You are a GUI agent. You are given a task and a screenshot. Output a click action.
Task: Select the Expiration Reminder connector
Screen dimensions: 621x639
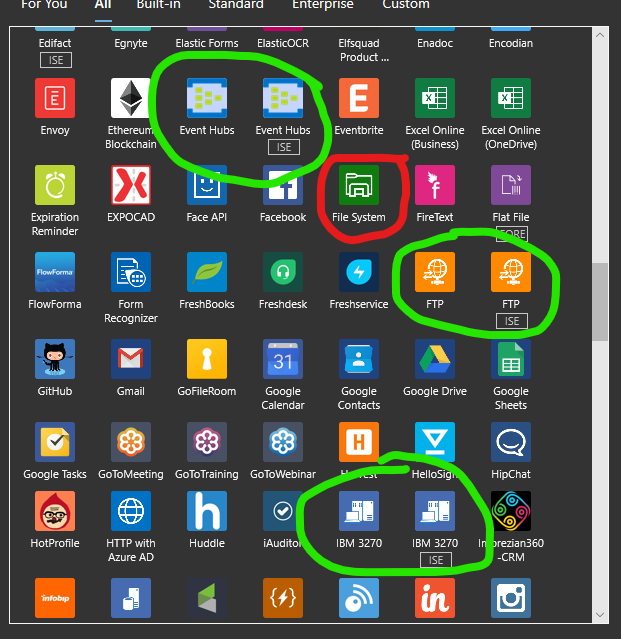coord(55,185)
